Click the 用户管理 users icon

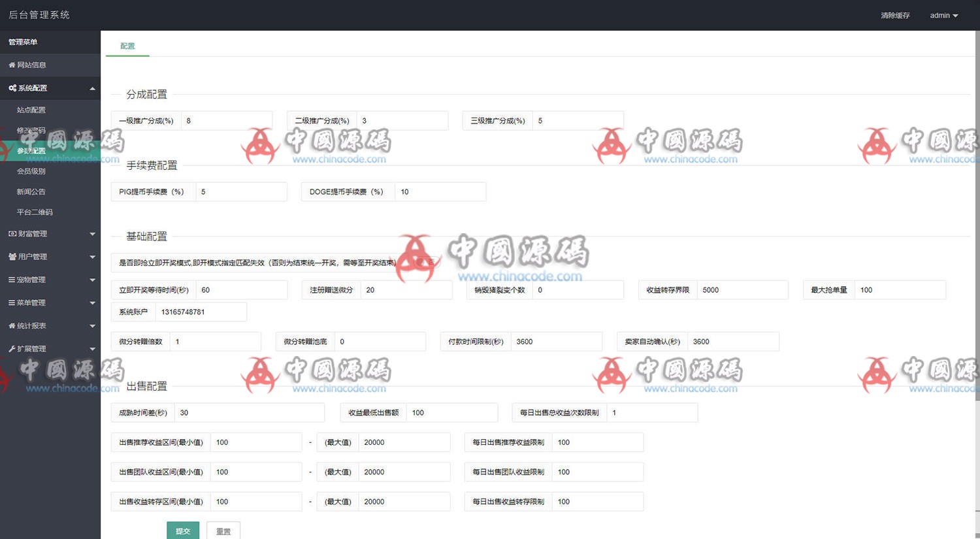pos(11,256)
